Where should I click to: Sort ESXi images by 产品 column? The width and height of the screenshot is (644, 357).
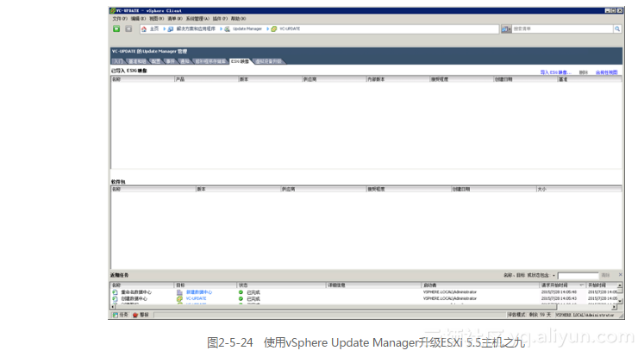click(x=206, y=79)
